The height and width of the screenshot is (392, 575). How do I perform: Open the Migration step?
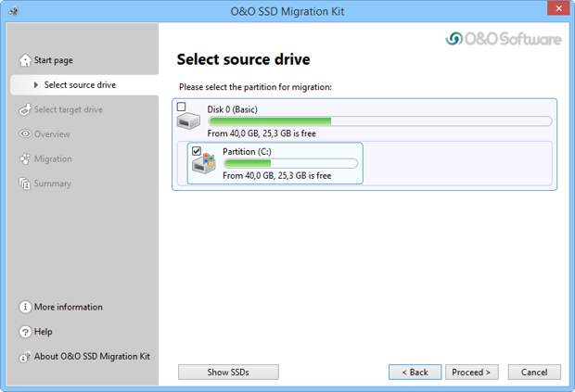(x=53, y=159)
